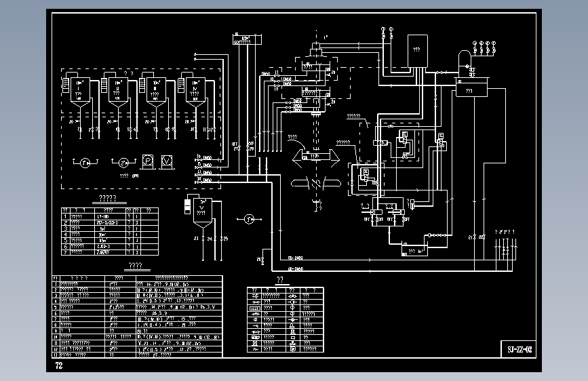Screen dimensions: 588x381
Task: Click the circled pump symbol beside tank V
Action: [249, 219]
